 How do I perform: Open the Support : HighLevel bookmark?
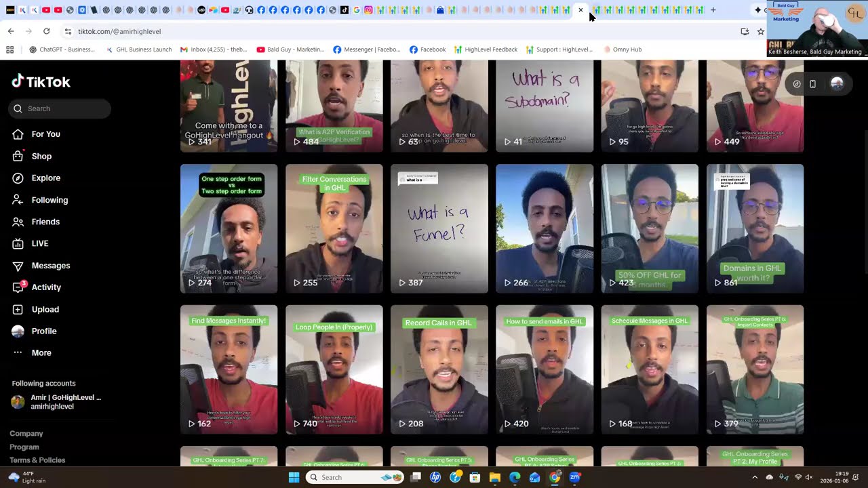559,49
